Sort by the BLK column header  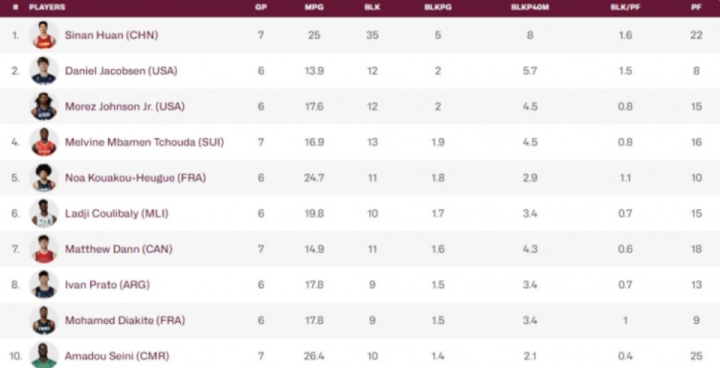[372, 7]
